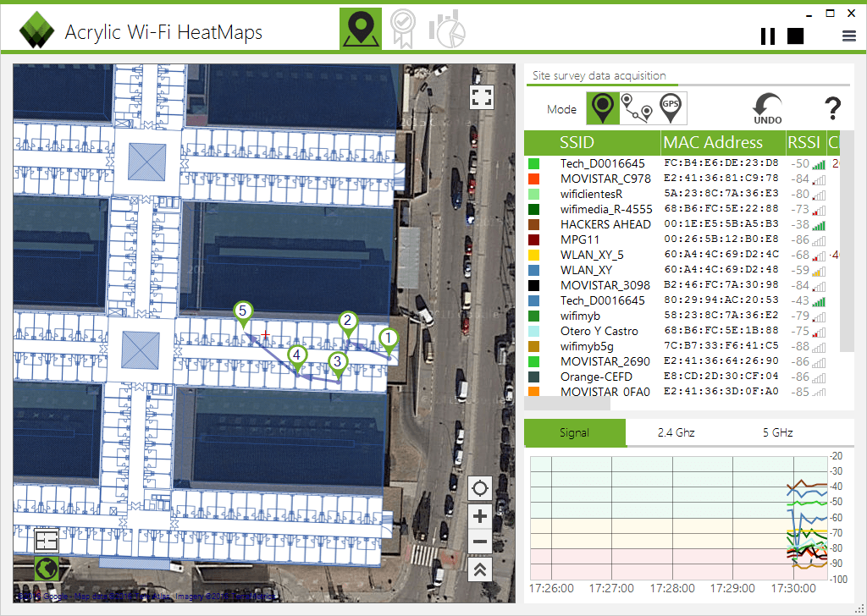This screenshot has height=616, width=867.
Task: Click MAC address 80:29:94:AC:20:53
Action: 721,300
